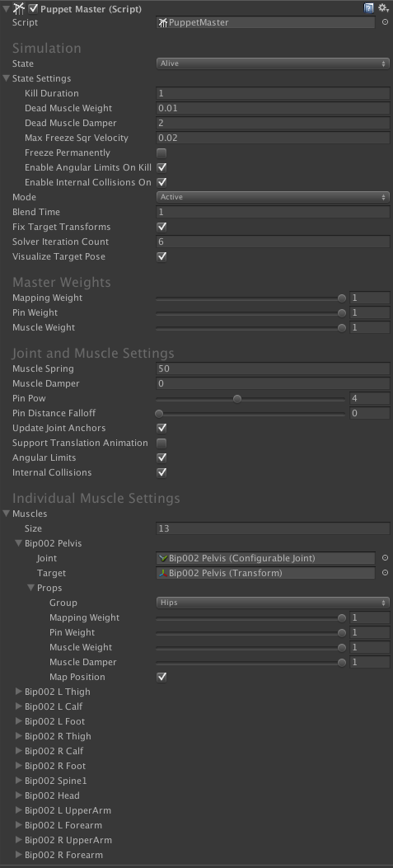
Task: Expand the Bip002 L Thigh muscle
Action: 19,692
